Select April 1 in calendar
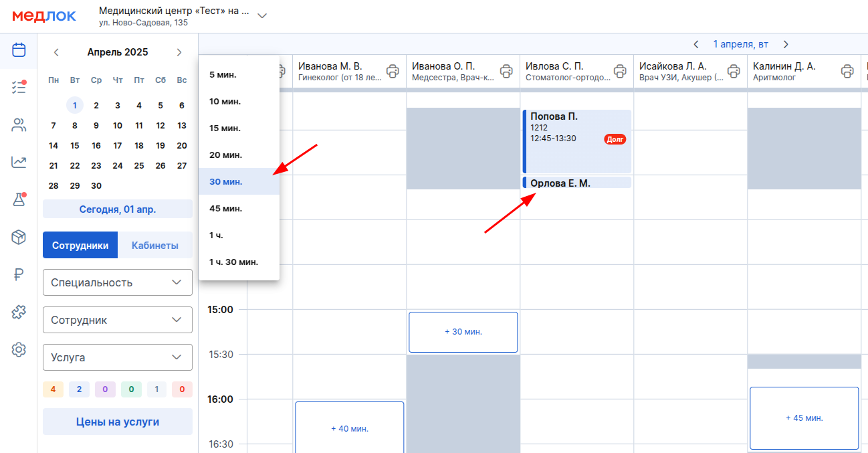 [x=75, y=105]
